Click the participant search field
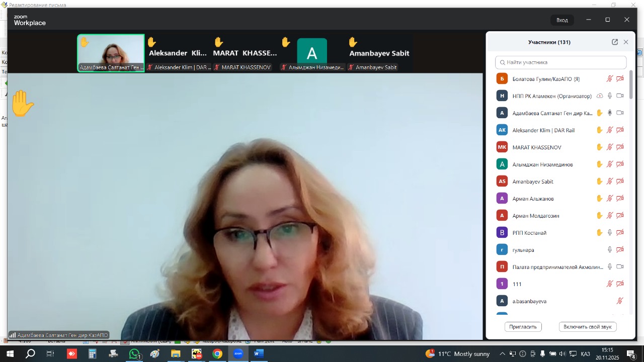This screenshot has height=362, width=644. coord(560,62)
